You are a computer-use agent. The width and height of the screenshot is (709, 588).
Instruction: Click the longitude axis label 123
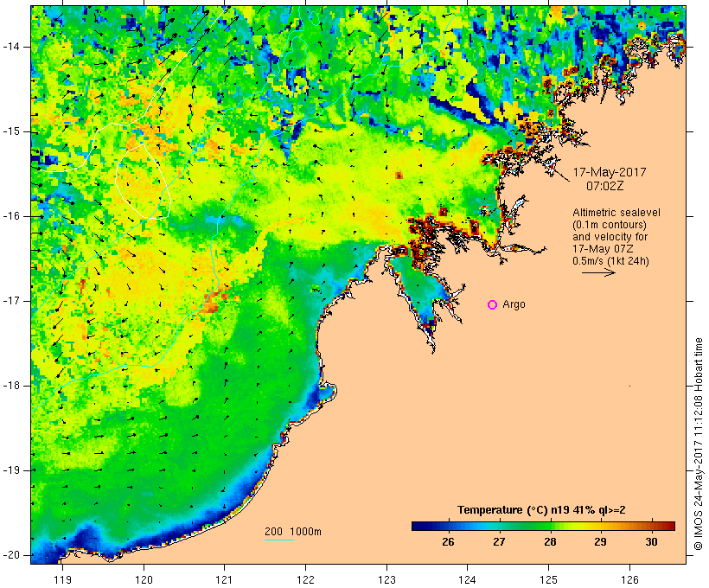(x=386, y=579)
